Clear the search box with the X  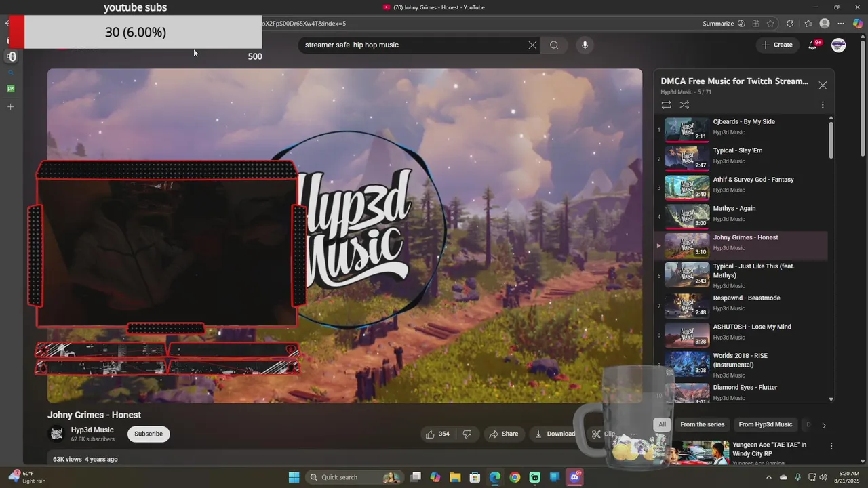[532, 45]
